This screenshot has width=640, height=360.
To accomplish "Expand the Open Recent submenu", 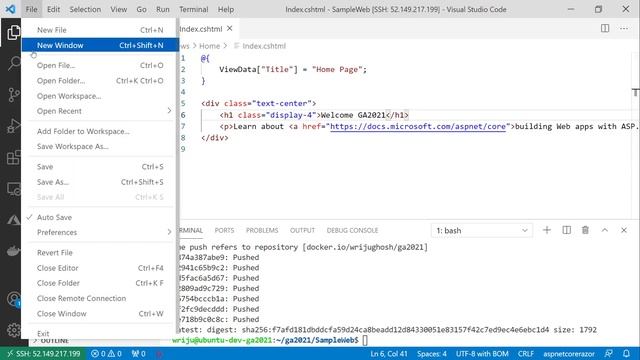I will click(x=100, y=111).
